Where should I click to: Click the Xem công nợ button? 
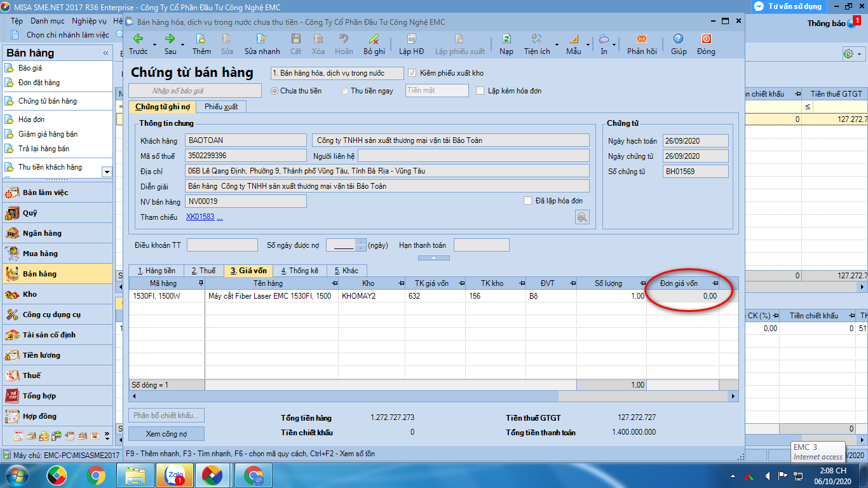pyautogui.click(x=166, y=434)
